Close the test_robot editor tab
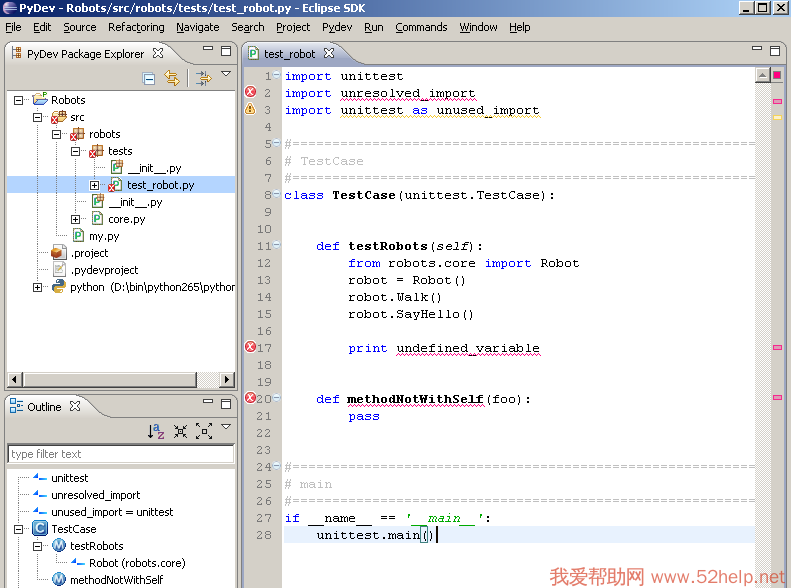Screen dimensions: 791x588 pos(329,53)
